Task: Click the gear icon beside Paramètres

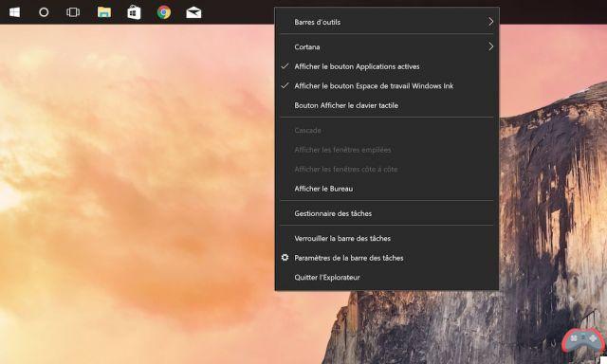Action: point(285,258)
